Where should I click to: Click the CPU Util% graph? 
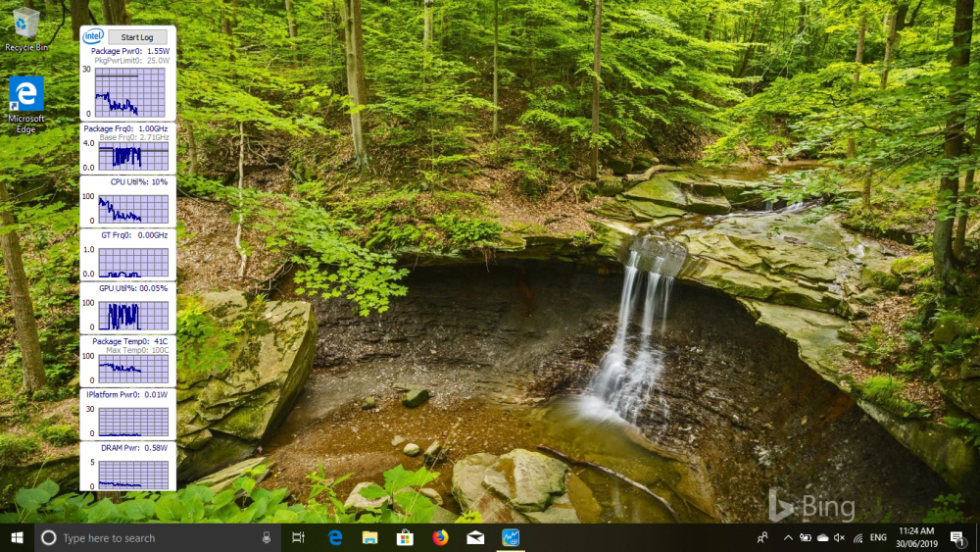(x=133, y=210)
